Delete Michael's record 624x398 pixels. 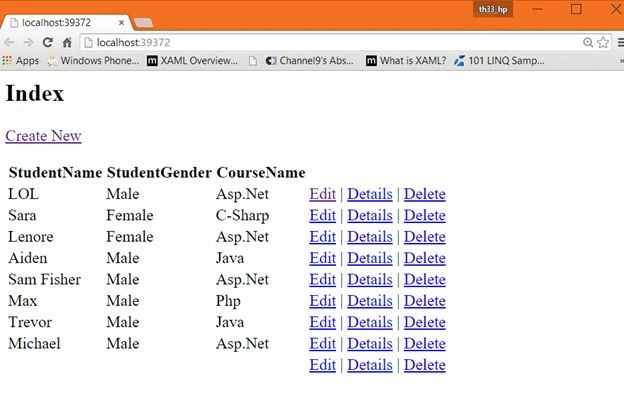pyautogui.click(x=425, y=344)
